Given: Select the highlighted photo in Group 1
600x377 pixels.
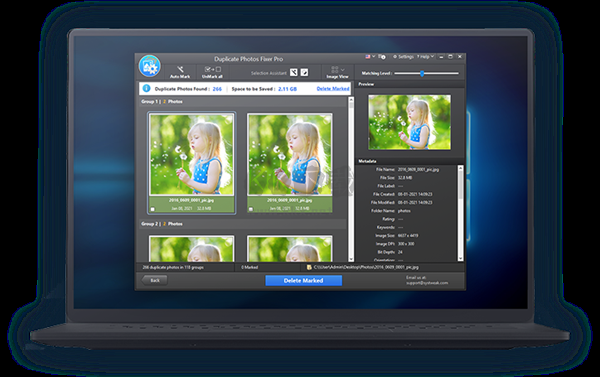Looking at the screenshot, I should point(192,163).
